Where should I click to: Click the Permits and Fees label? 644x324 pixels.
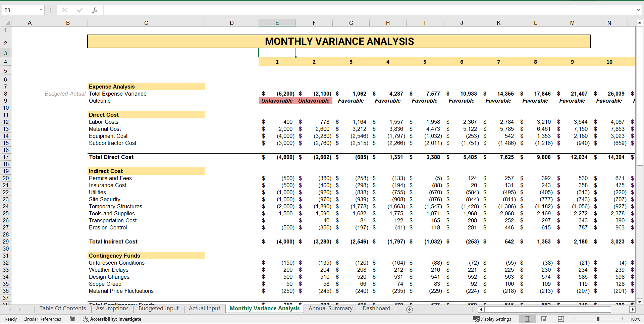point(110,178)
